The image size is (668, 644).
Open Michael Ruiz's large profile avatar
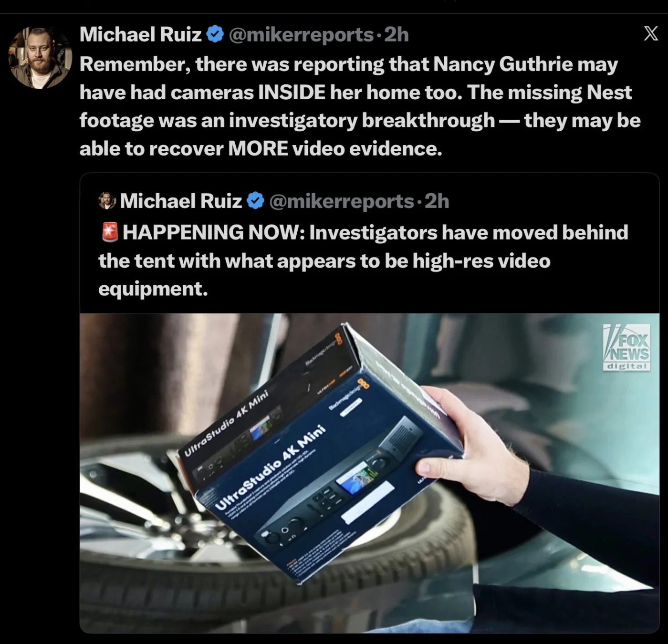click(40, 58)
